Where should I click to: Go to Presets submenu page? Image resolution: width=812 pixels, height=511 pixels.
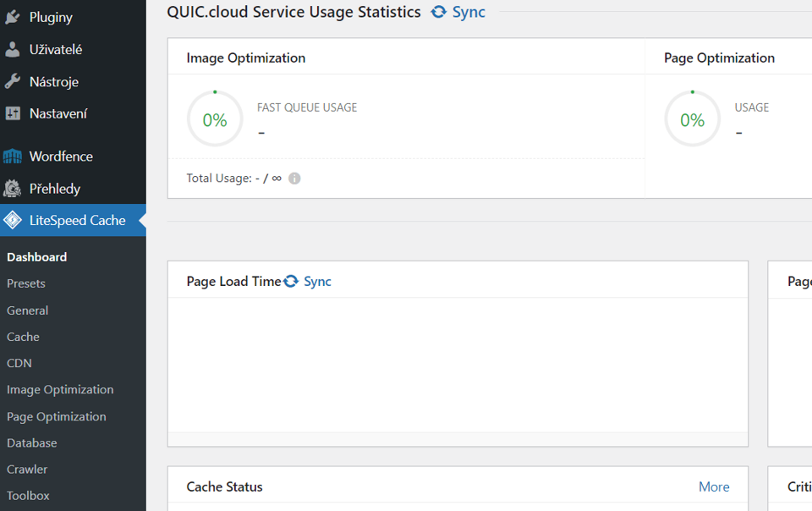pyautogui.click(x=26, y=283)
